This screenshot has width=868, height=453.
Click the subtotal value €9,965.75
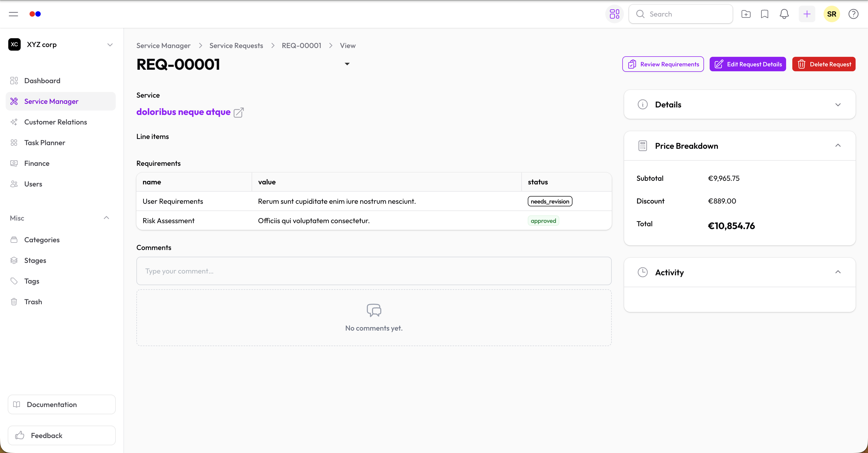coord(724,178)
